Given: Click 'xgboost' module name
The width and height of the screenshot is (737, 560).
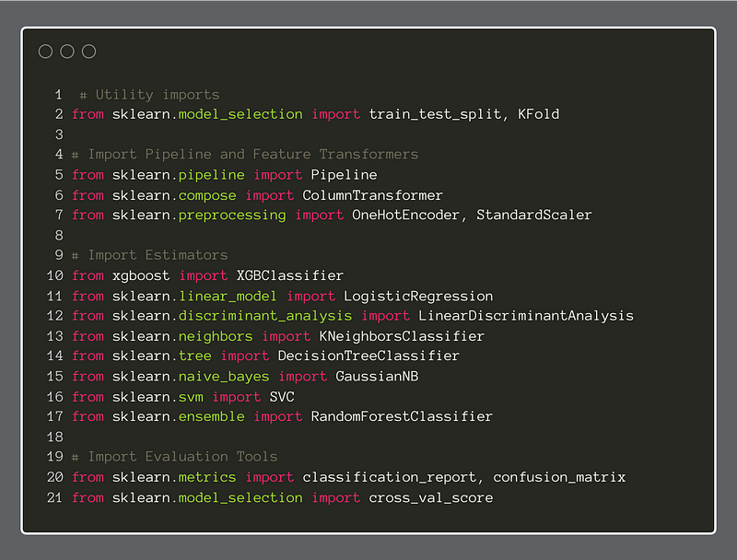Looking at the screenshot, I should tap(141, 276).
